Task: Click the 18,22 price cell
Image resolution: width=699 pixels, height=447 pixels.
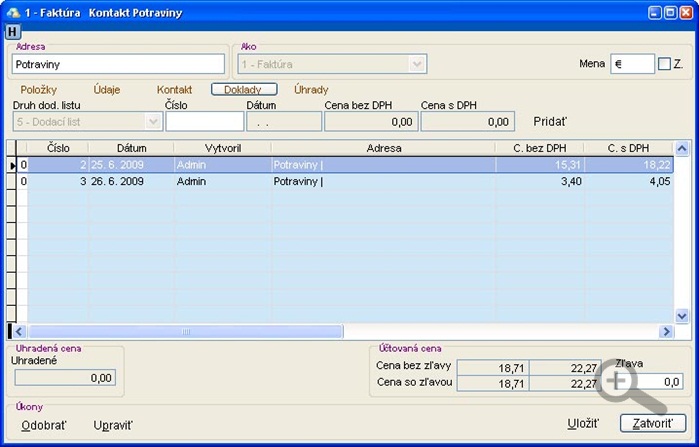Action: tap(629, 165)
